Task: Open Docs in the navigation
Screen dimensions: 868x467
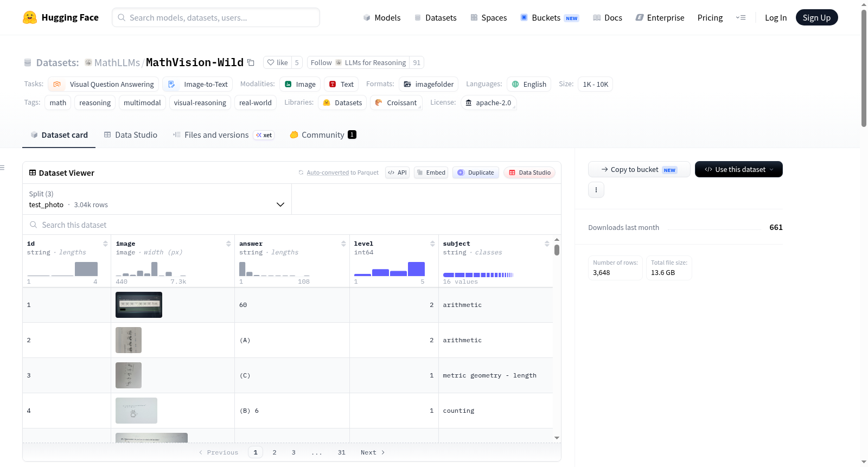Action: click(x=608, y=18)
